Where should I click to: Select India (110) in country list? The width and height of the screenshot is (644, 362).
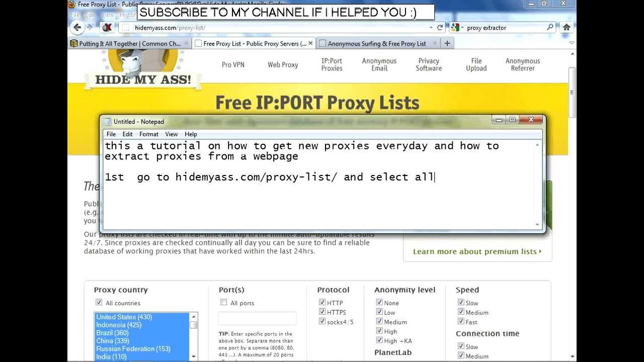pyautogui.click(x=142, y=357)
